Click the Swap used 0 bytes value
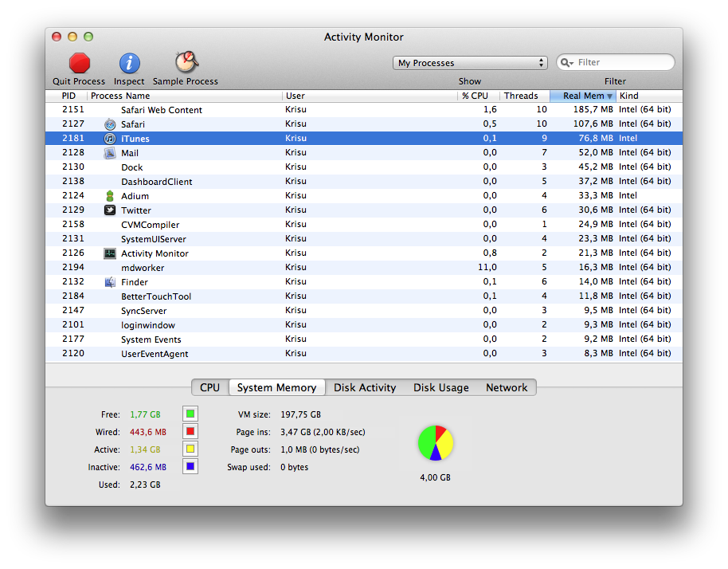Image resolution: width=728 pixels, height=569 pixels. coord(294,467)
